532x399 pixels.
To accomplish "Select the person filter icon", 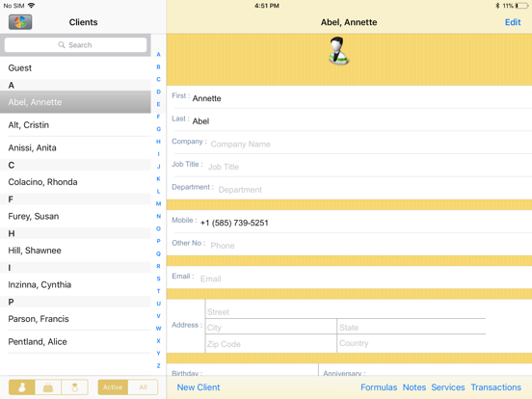I will [x=22, y=387].
